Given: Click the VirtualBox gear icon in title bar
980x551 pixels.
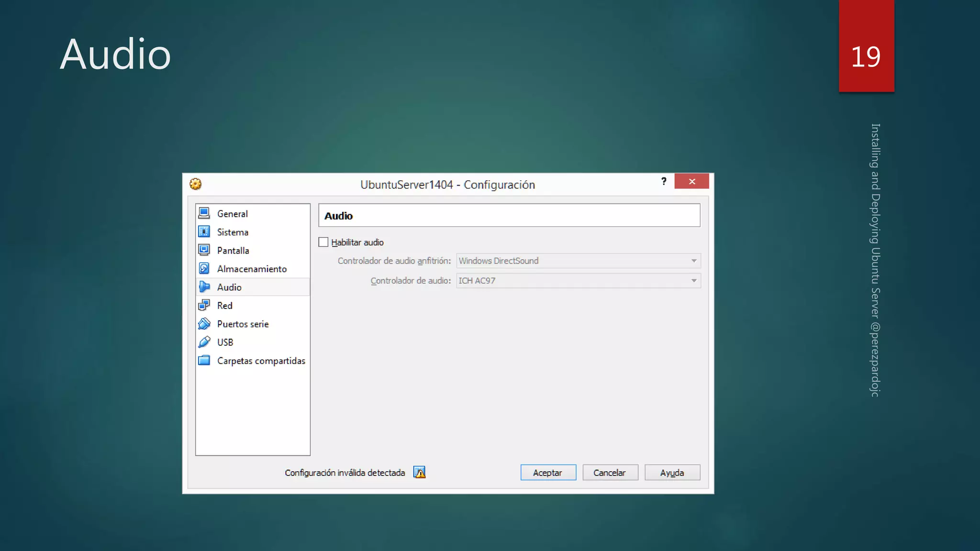Looking at the screenshot, I should (x=196, y=184).
